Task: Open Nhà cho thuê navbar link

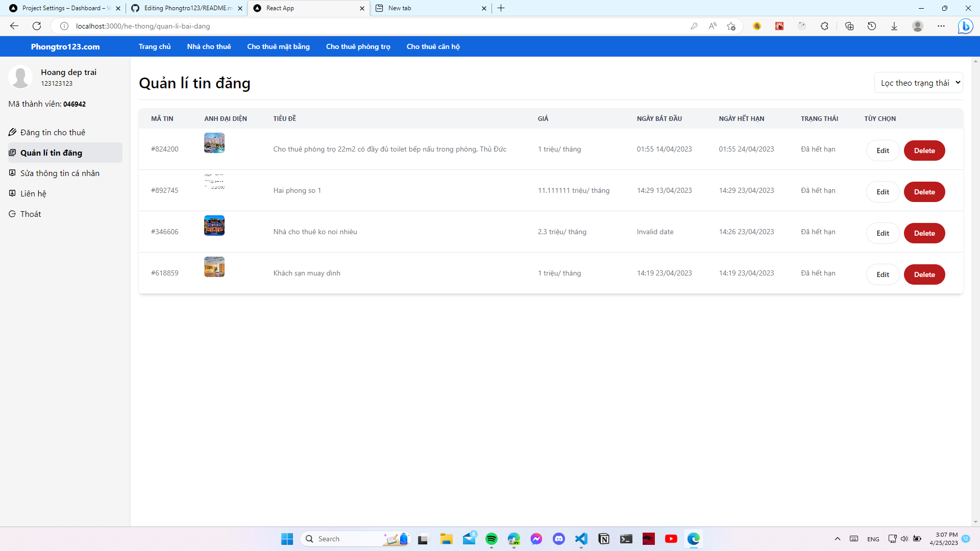Action: pos(209,46)
